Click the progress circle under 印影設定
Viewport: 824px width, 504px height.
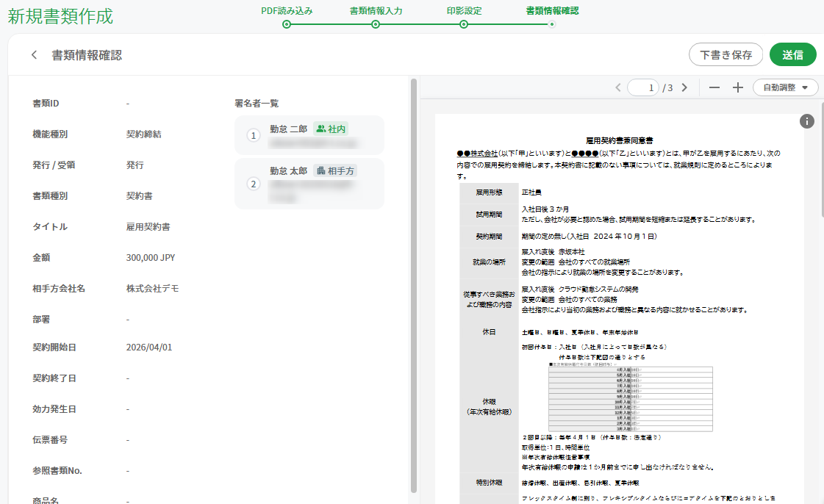pos(464,24)
